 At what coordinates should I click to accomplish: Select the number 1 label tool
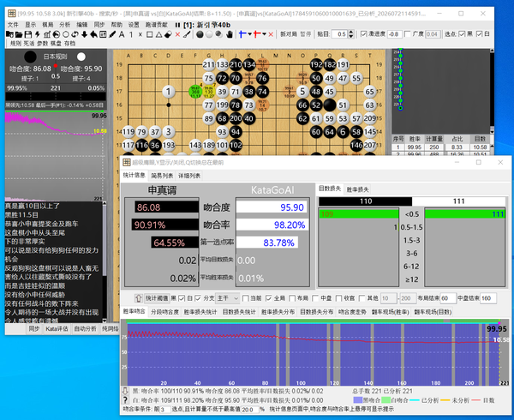(131, 34)
